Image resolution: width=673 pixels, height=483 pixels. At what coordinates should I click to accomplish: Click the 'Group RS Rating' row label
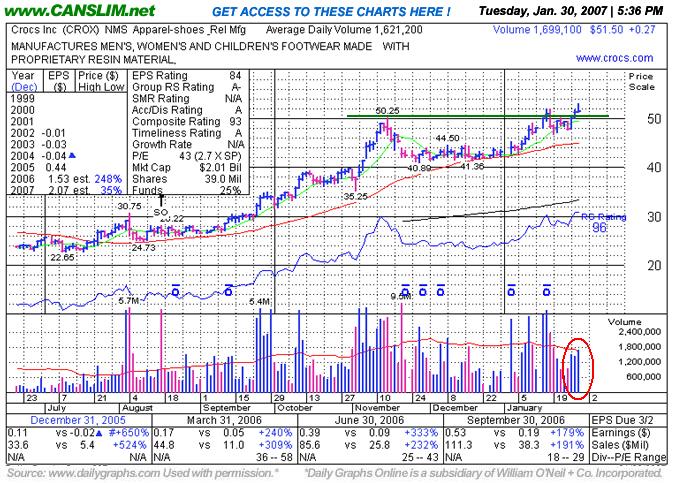(173, 87)
